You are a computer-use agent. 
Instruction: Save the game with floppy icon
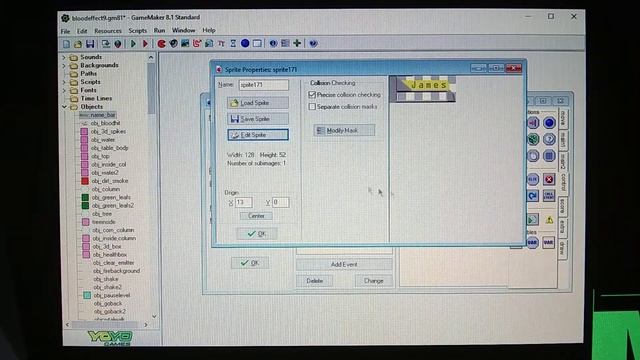point(90,44)
